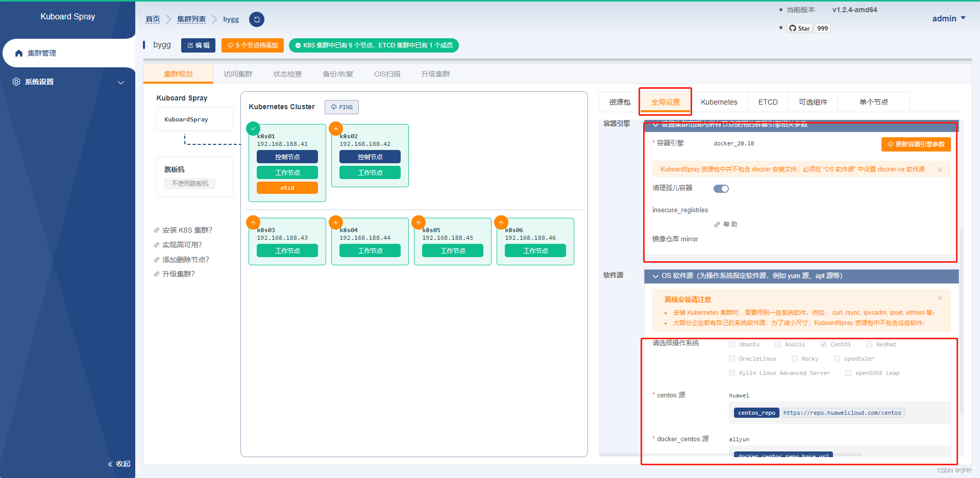980x478 pixels.
Task: Switch to the 访问集群 tab
Action: [x=238, y=74]
